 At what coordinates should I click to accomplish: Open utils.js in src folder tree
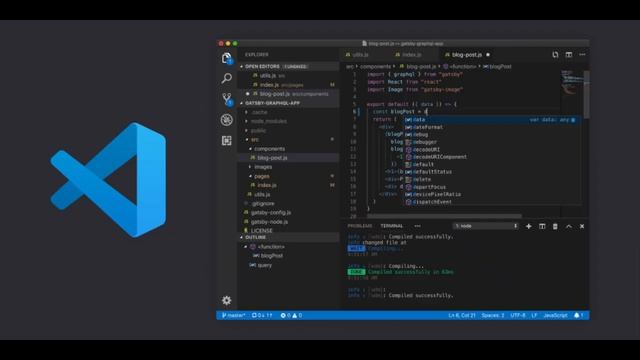pos(288,194)
